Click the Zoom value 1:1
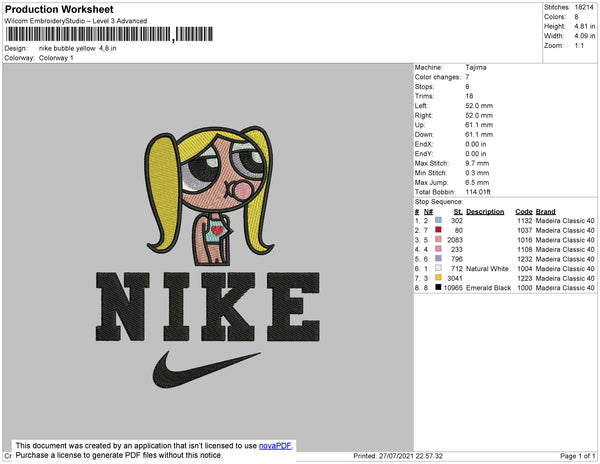The image size is (600, 464). [579, 46]
